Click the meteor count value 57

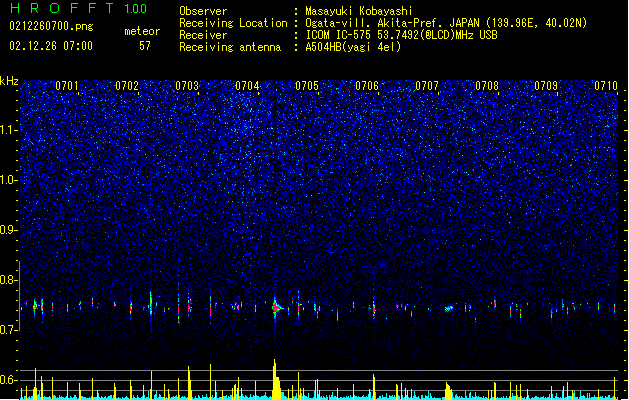pos(145,46)
